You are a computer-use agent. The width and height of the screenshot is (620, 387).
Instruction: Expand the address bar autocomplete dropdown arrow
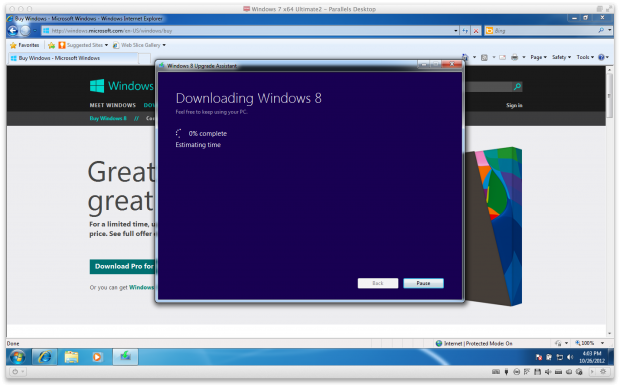point(456,30)
